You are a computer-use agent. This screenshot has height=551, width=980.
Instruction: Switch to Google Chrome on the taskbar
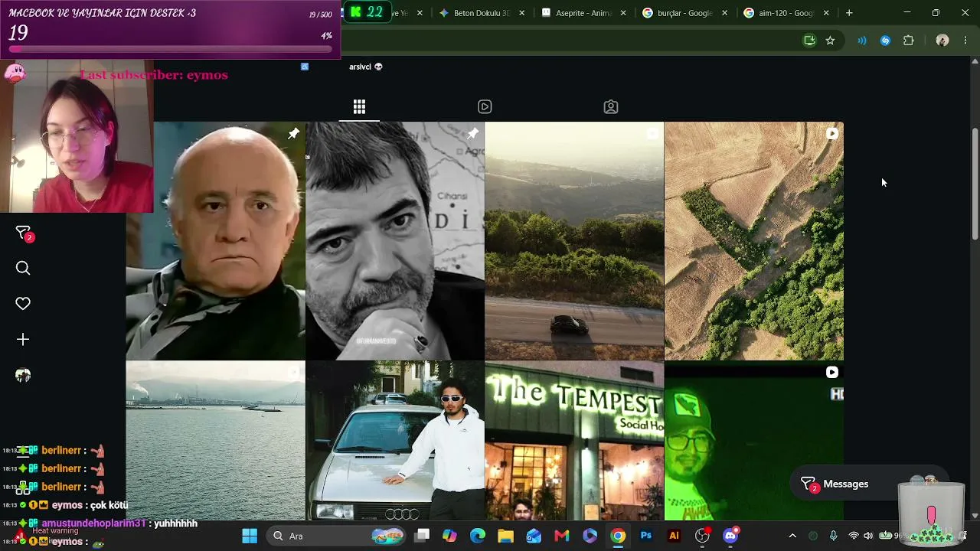coord(618,536)
